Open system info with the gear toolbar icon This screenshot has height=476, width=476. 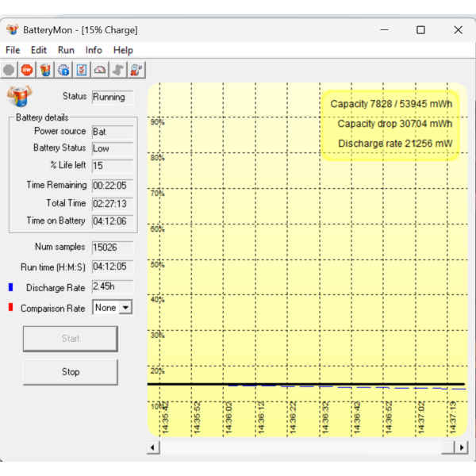tap(63, 70)
